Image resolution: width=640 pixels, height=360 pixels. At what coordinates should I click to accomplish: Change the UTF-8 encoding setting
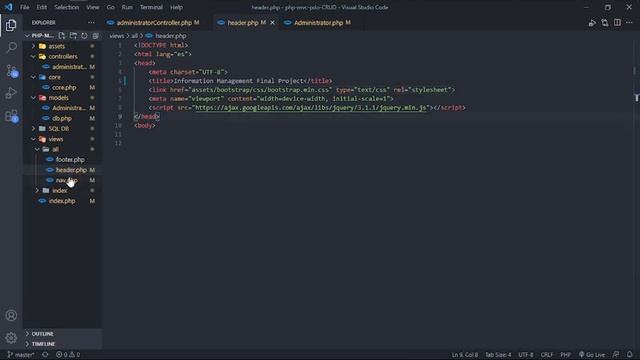pos(526,355)
